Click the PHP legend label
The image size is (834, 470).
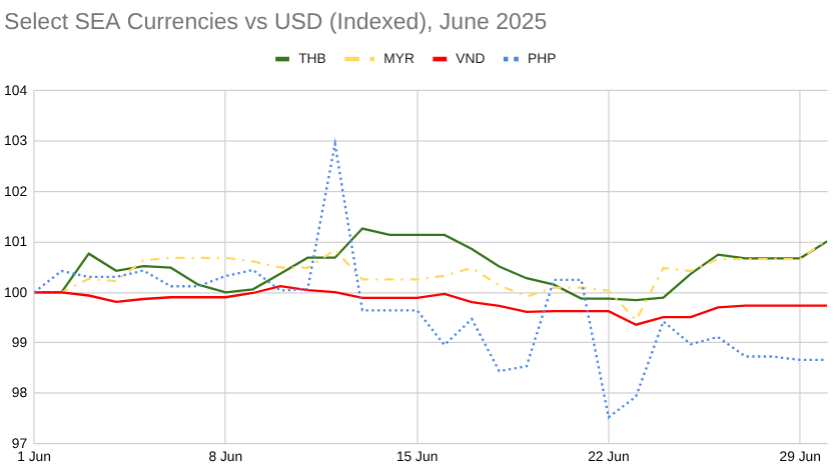pyautogui.click(x=541, y=58)
